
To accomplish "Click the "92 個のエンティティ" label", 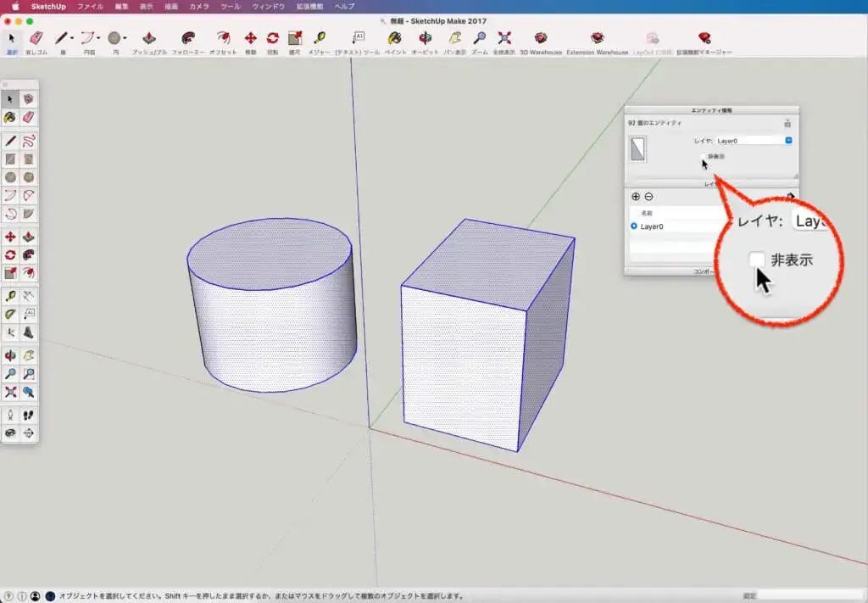I will tap(655, 123).
